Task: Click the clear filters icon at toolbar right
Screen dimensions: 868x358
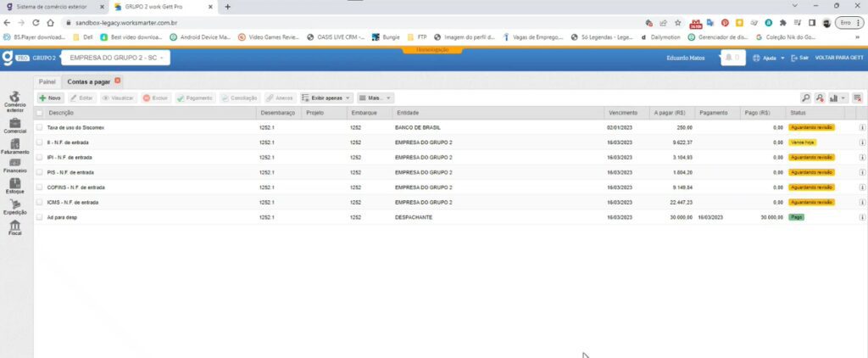Action: [857, 98]
